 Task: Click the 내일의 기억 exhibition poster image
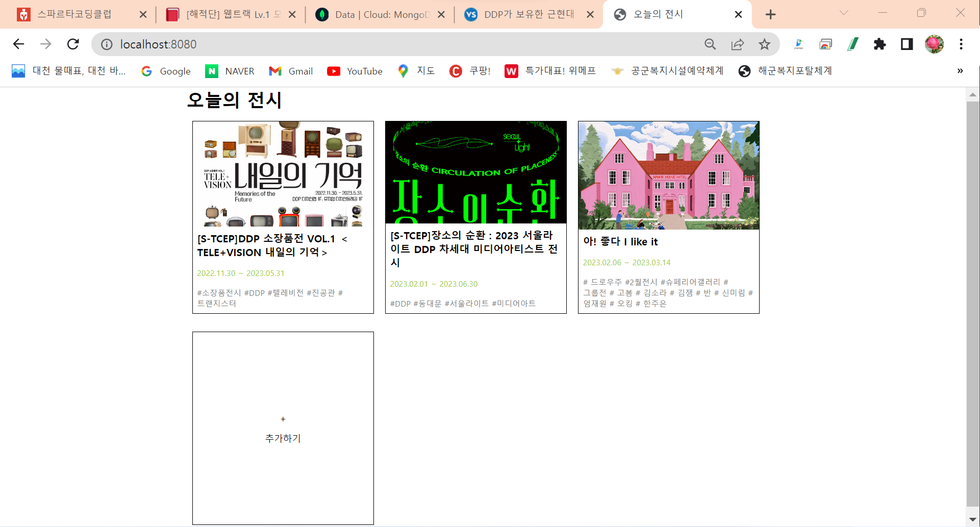(283, 174)
